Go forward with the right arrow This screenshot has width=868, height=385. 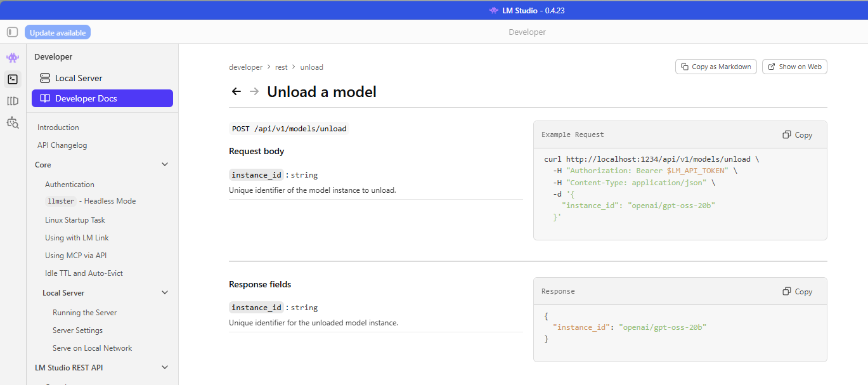coord(254,92)
